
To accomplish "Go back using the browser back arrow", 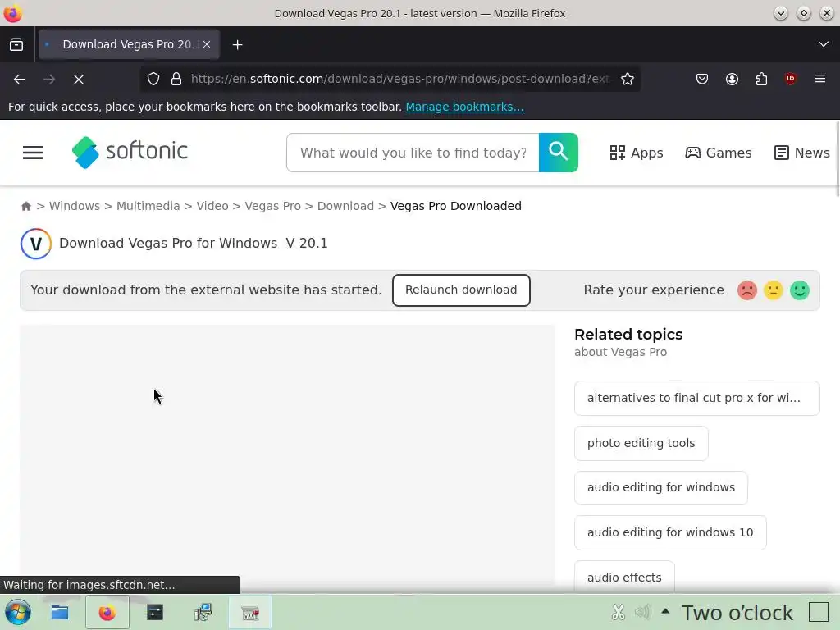I will [20, 80].
